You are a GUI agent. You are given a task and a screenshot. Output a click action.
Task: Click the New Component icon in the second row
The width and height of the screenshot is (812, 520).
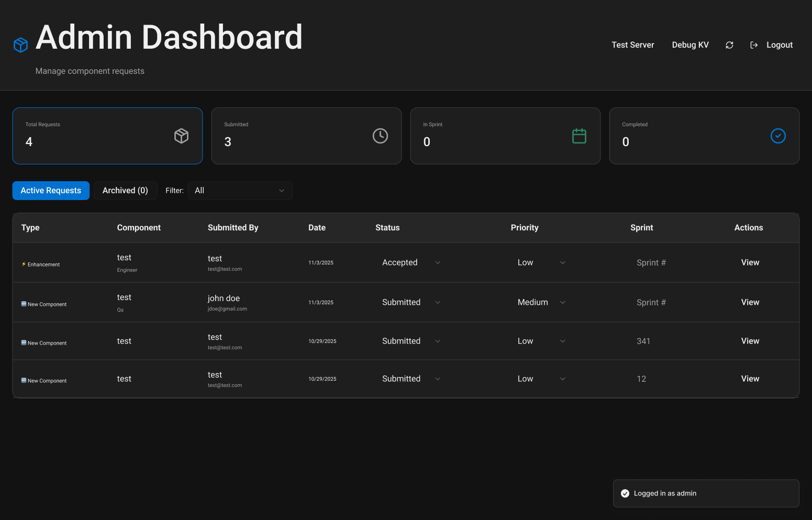tap(23, 304)
